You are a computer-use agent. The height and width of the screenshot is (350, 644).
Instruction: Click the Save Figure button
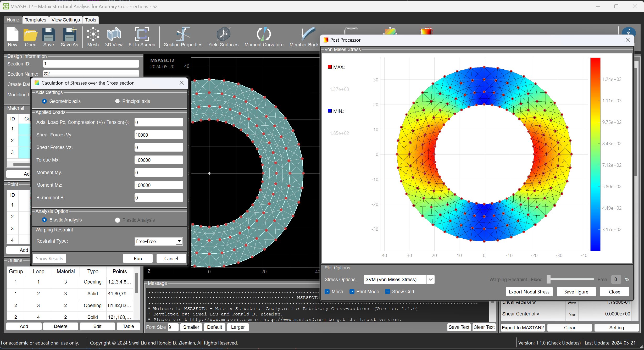point(576,292)
